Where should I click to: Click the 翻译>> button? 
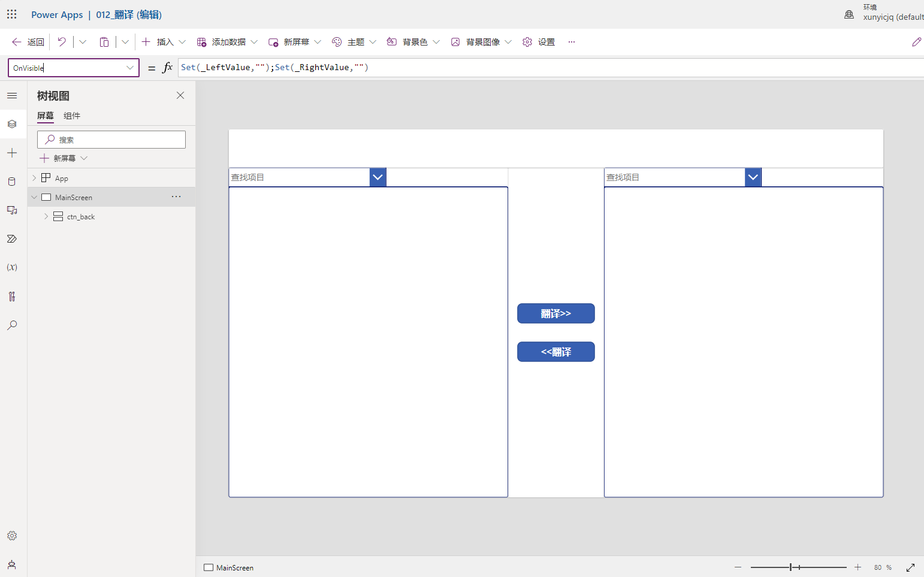[555, 313]
